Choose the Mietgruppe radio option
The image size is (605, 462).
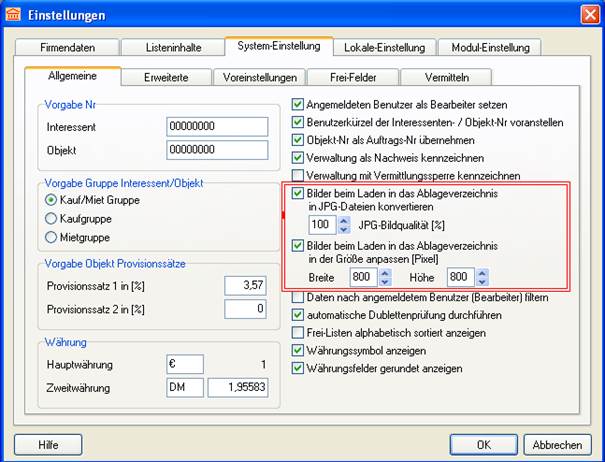(x=51, y=237)
